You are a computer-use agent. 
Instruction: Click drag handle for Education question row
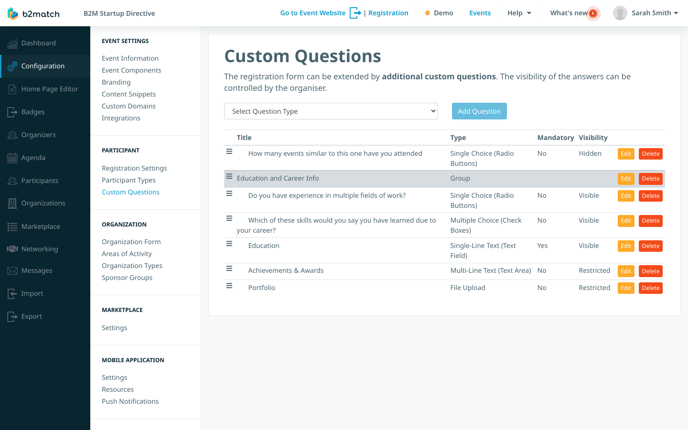coord(229,244)
